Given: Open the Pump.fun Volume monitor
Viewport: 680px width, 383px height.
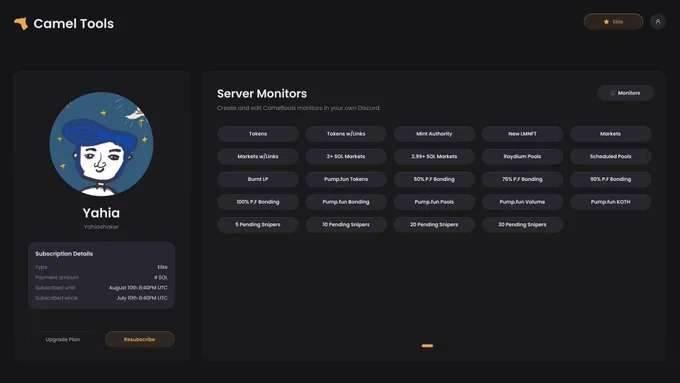Looking at the screenshot, I should click(x=522, y=202).
